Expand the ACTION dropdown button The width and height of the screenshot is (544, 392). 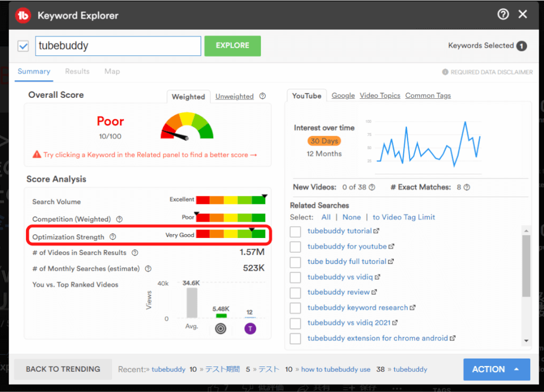[x=497, y=369]
